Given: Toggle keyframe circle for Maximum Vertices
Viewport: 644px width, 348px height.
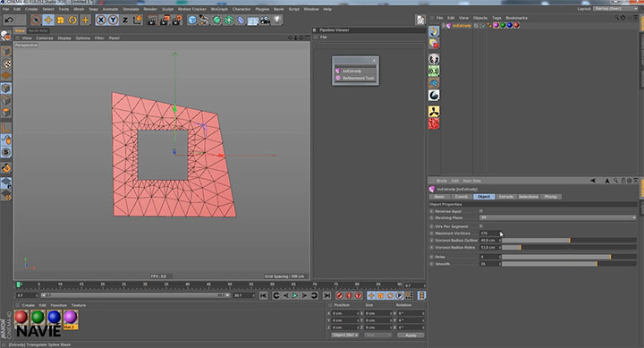Looking at the screenshot, I should 432,233.
